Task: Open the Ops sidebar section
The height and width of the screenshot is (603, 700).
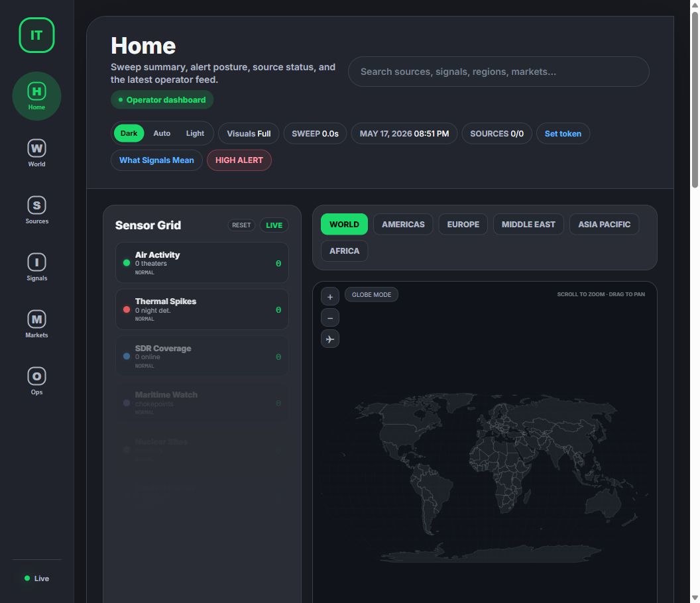Action: (x=36, y=382)
